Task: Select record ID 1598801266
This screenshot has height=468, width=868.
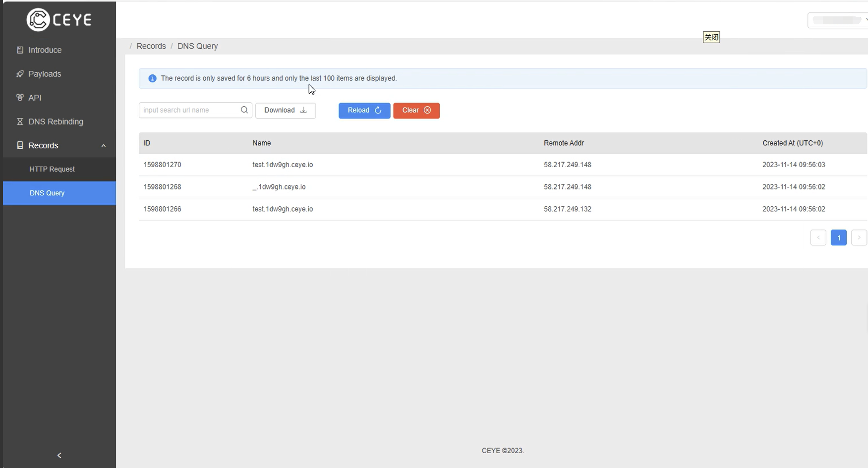Action: [163, 209]
